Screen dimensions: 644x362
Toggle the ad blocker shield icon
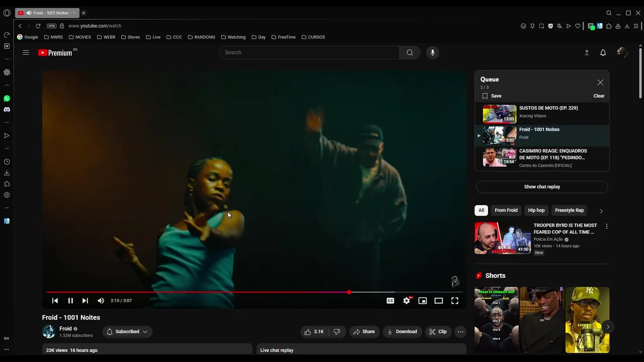(550, 26)
